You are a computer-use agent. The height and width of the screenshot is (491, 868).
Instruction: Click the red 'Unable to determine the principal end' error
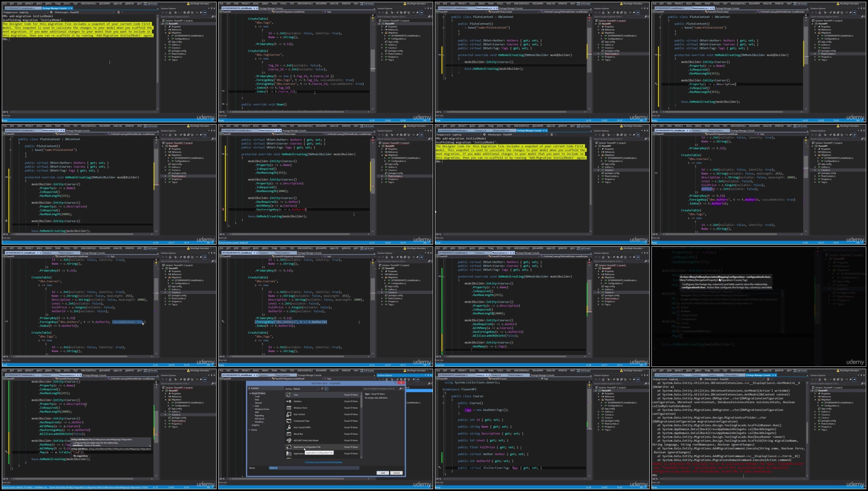728,467
